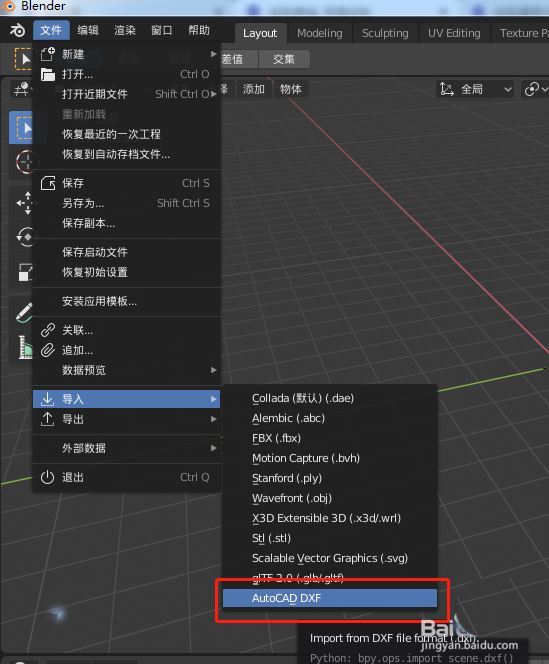
Task: Import Alembic (.abc) file
Action: (330, 418)
